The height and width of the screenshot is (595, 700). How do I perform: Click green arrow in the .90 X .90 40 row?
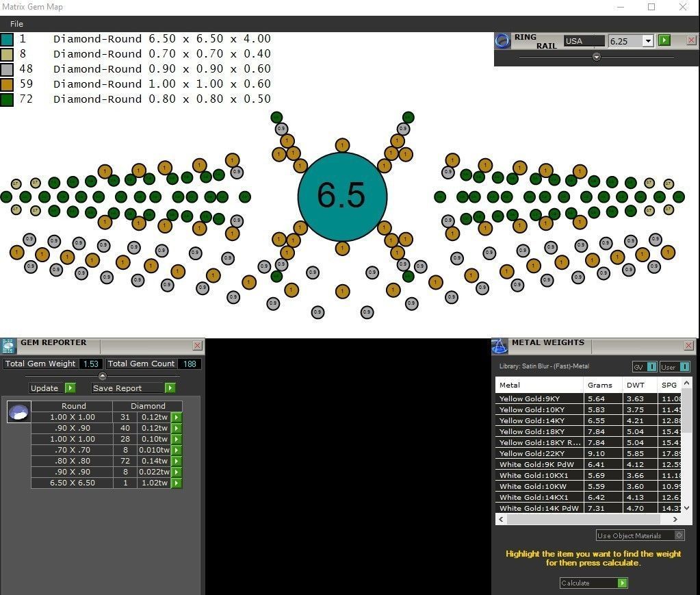click(177, 428)
